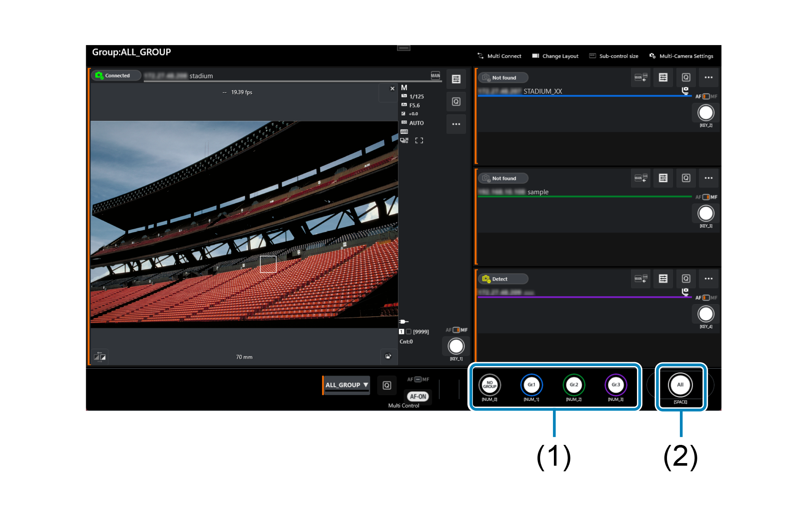Open more options for the sample camera
This screenshot has height=509, width=812.
tap(709, 178)
